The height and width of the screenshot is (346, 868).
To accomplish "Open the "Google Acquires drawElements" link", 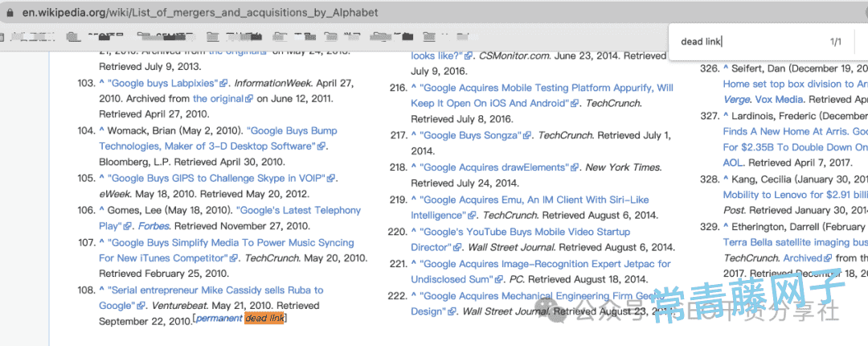I will [x=494, y=167].
